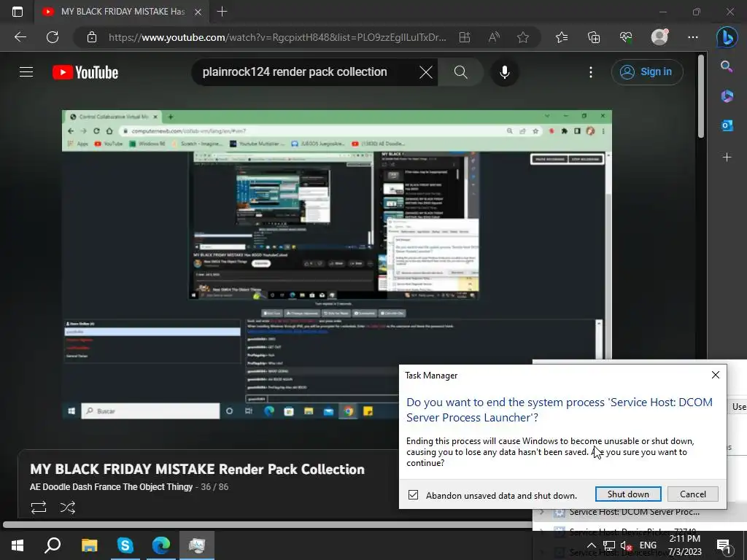Run YouTube search magnifier button
The height and width of the screenshot is (560, 747).
click(461, 72)
